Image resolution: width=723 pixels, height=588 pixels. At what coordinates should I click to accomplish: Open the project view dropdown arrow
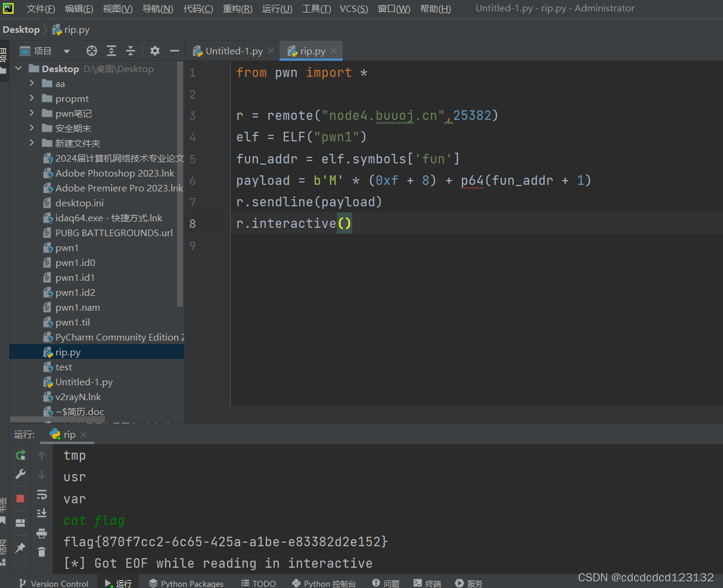click(x=67, y=51)
